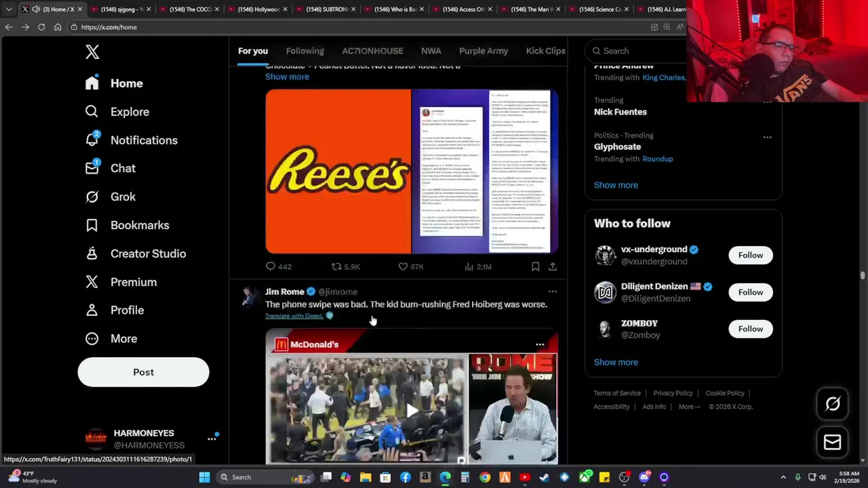Reload the page in browser toolbar
This screenshot has width=868, height=488.
[x=41, y=27]
